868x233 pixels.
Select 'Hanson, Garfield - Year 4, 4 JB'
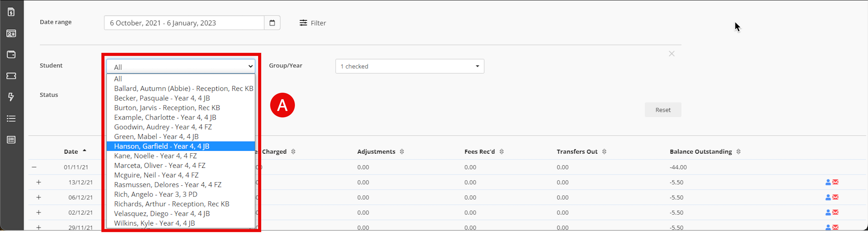click(x=162, y=146)
